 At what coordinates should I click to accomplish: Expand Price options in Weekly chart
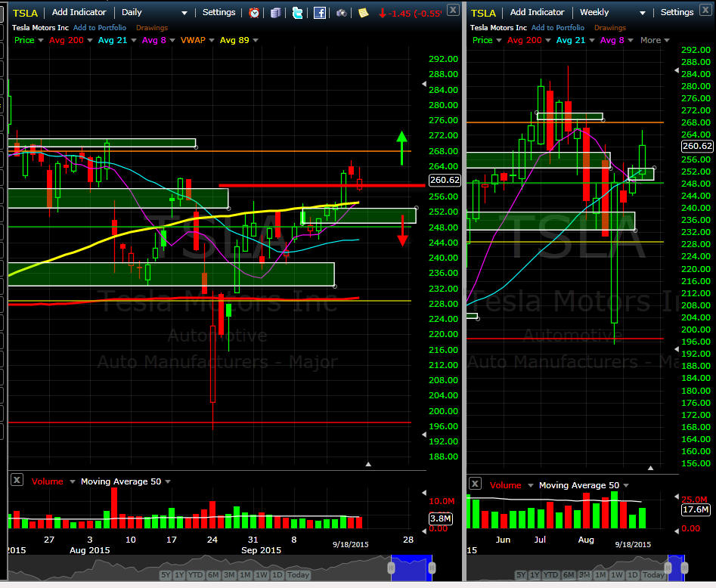499,41
